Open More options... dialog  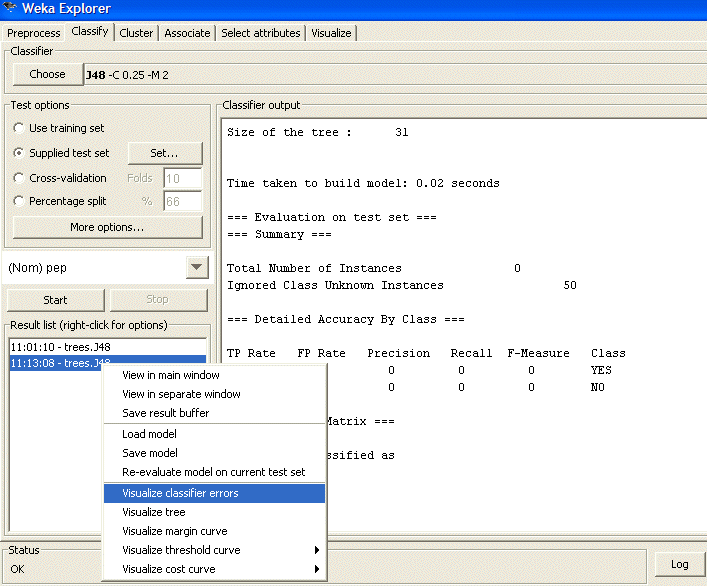[x=107, y=227]
